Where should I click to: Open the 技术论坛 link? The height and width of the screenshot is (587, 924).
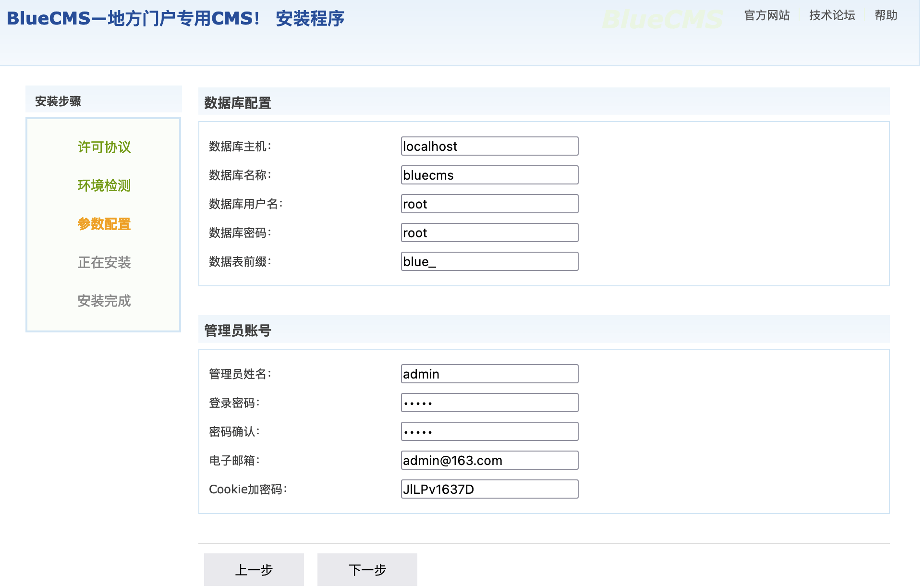pyautogui.click(x=831, y=15)
